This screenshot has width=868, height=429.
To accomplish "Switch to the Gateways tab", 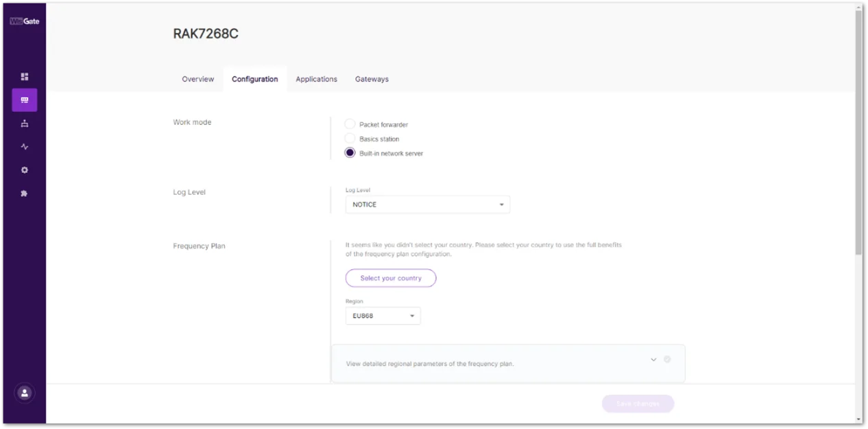I will [x=372, y=79].
